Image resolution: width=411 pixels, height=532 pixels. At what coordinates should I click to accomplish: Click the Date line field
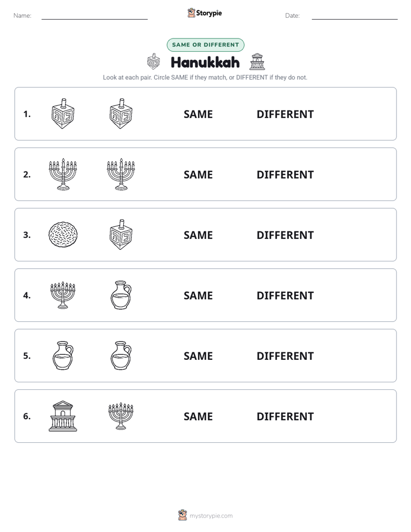pos(355,16)
